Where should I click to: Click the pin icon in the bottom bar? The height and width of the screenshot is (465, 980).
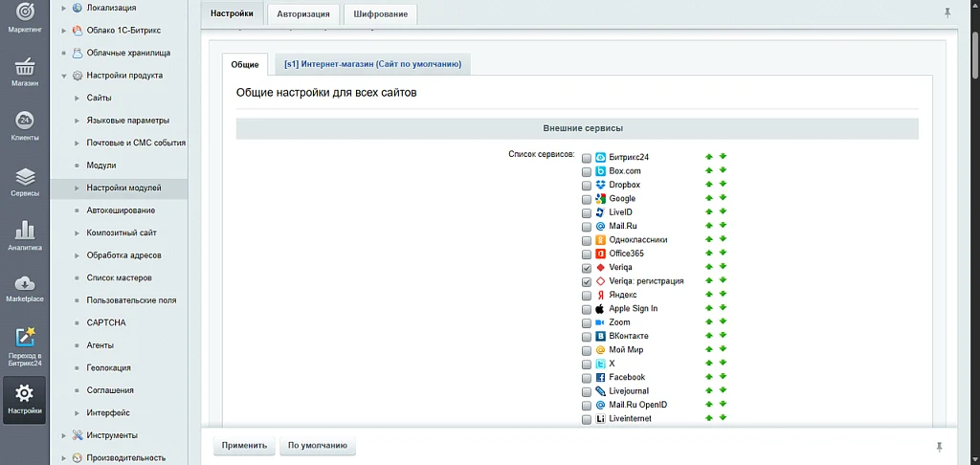point(939,446)
